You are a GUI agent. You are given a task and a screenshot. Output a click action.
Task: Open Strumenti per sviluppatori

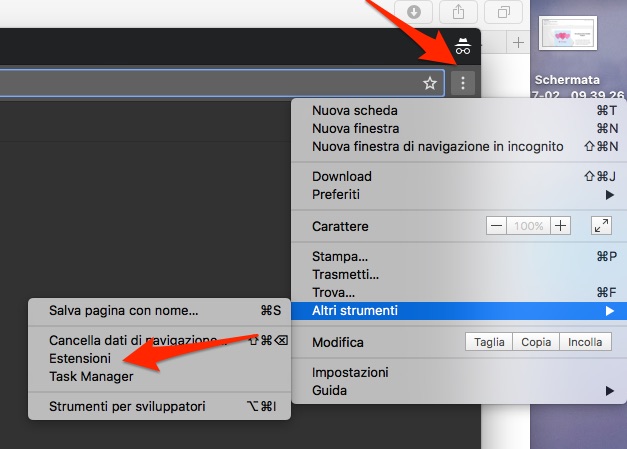[127, 407]
